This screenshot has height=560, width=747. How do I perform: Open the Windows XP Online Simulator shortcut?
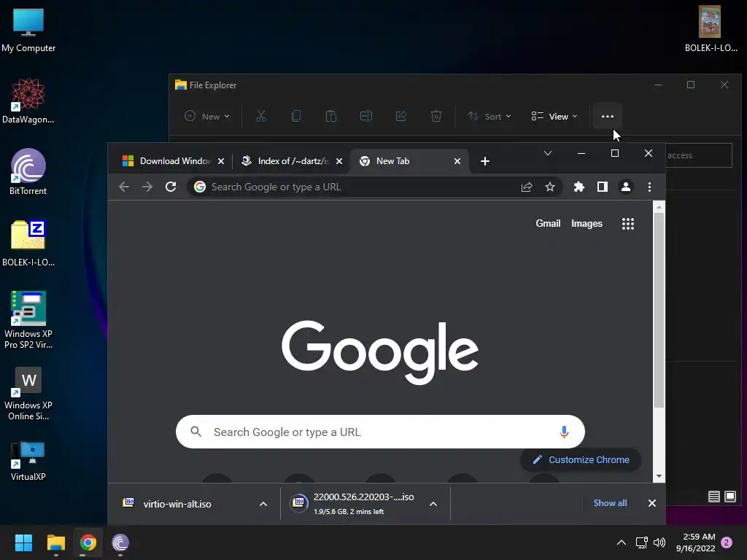coord(28,394)
